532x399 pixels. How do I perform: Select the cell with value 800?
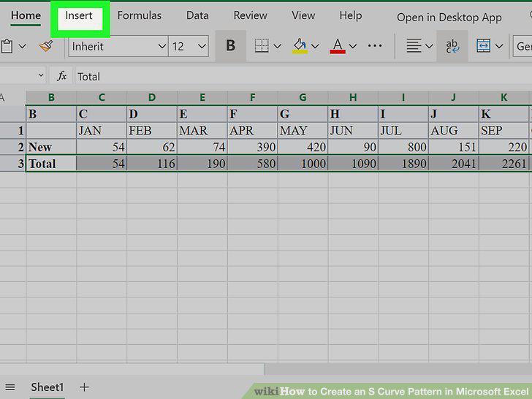click(x=403, y=148)
